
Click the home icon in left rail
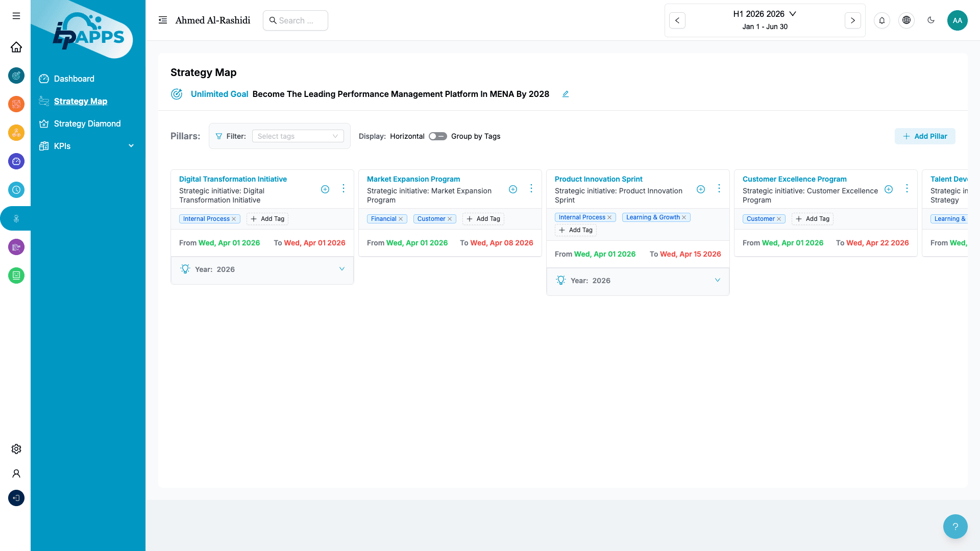tap(16, 47)
